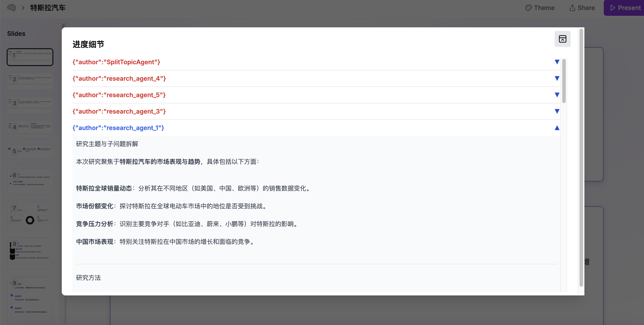
Task: Click the SplitTopicAgent author header text
Action: tap(116, 62)
